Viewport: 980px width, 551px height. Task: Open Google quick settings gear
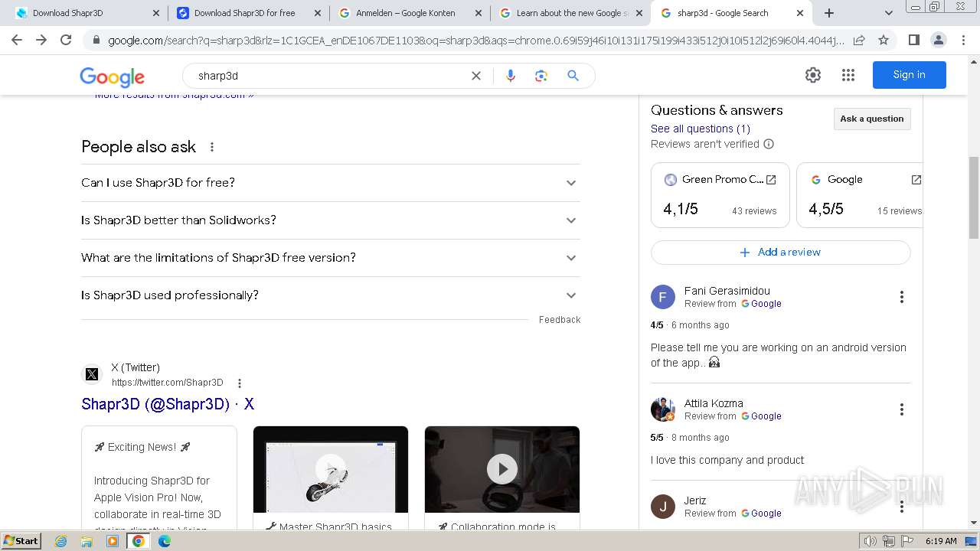tap(813, 74)
